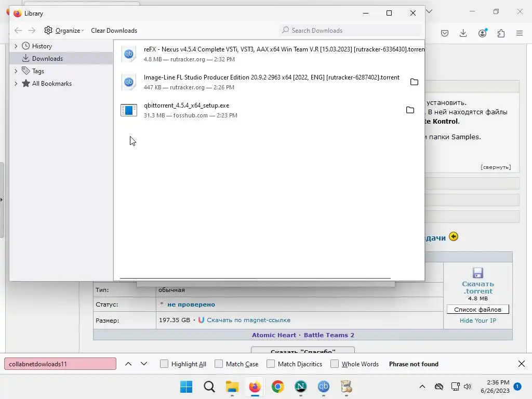This screenshot has width=532, height=399.
Task: Enable Match Case checkbox
Action: [x=219, y=364]
